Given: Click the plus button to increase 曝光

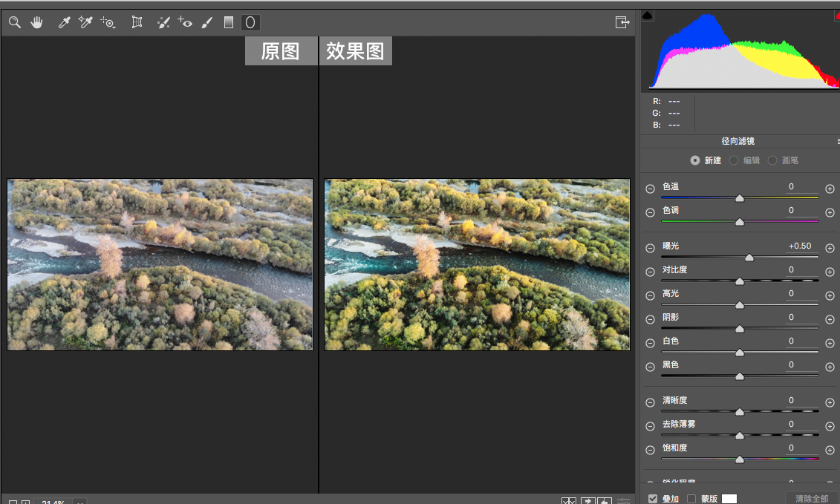Looking at the screenshot, I should pos(830,249).
